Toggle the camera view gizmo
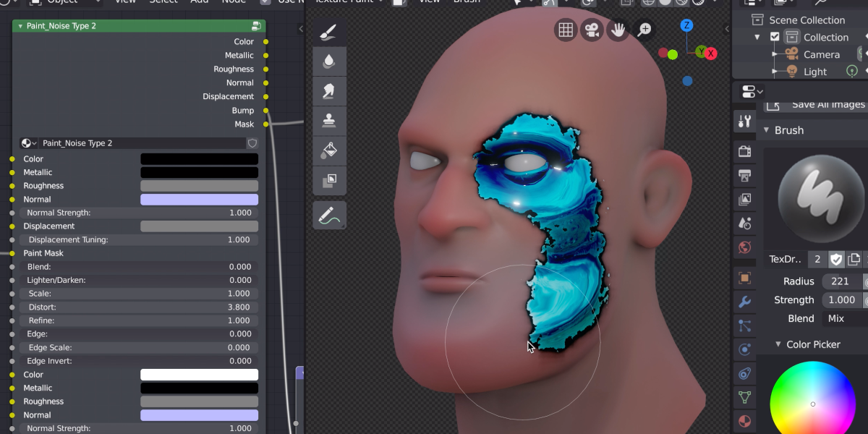This screenshot has height=434, width=868. pyautogui.click(x=592, y=30)
